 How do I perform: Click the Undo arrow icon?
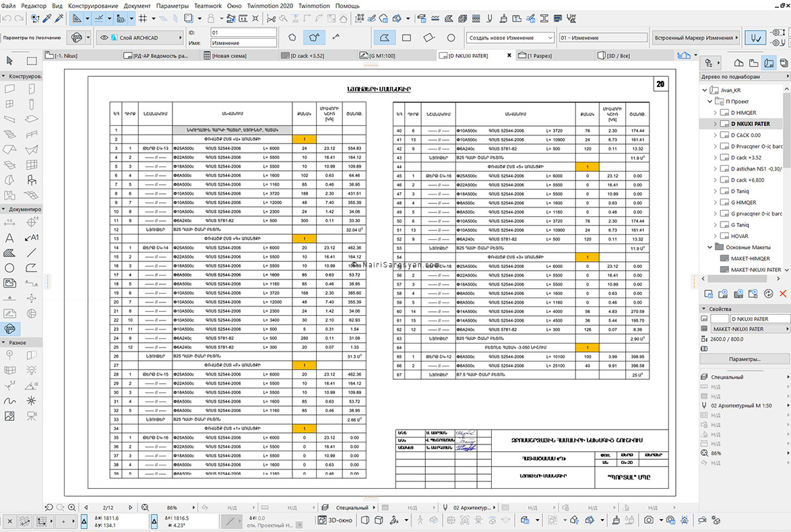click(7, 19)
